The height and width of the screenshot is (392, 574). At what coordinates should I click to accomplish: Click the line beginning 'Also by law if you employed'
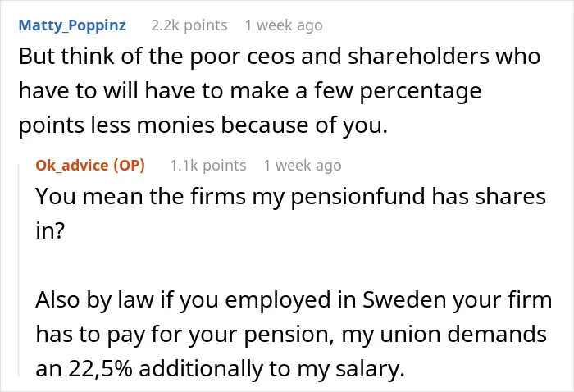point(294,299)
